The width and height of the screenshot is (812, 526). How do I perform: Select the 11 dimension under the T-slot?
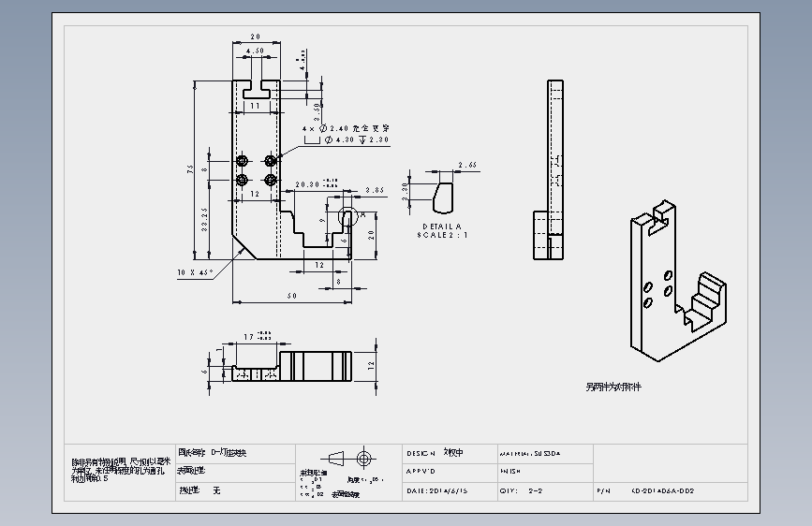(256, 106)
